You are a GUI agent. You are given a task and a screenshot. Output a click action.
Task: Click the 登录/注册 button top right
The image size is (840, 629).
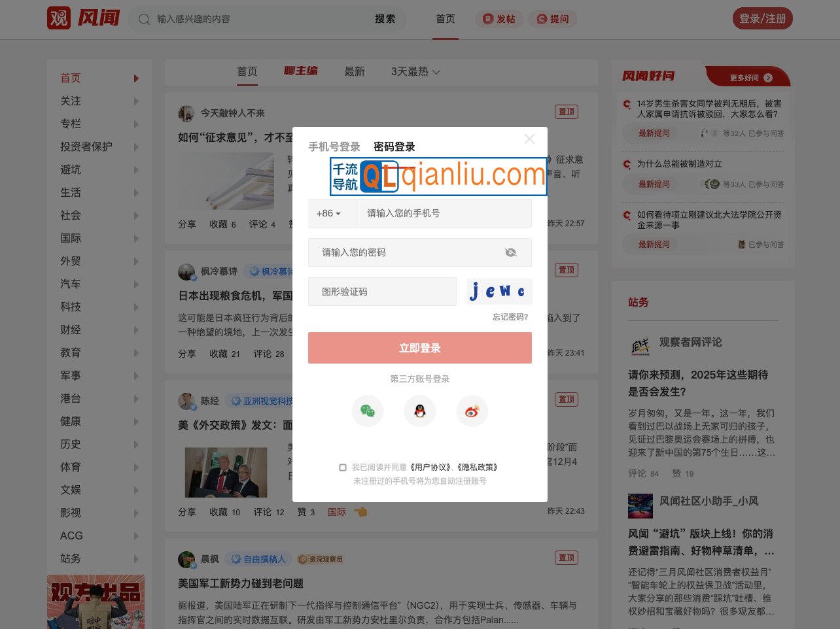(x=762, y=18)
